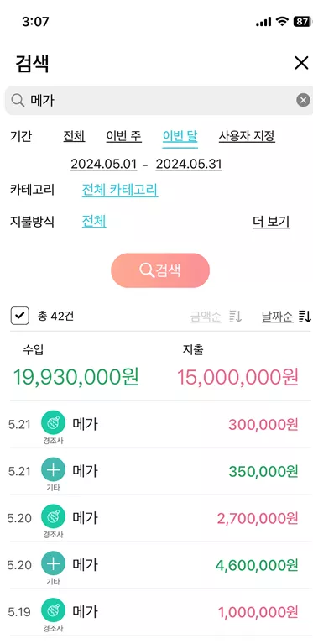Click the 경조사 icon on the 1,000,000원 entry
313x644 pixels.
pos(54,610)
